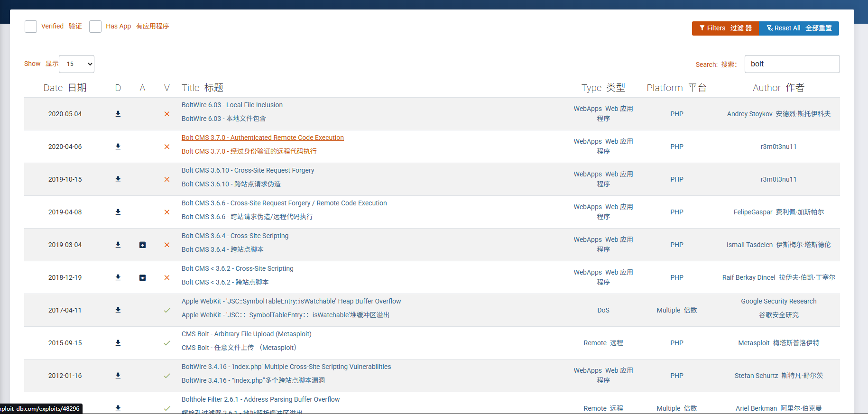Open the Filters button

[x=725, y=28]
